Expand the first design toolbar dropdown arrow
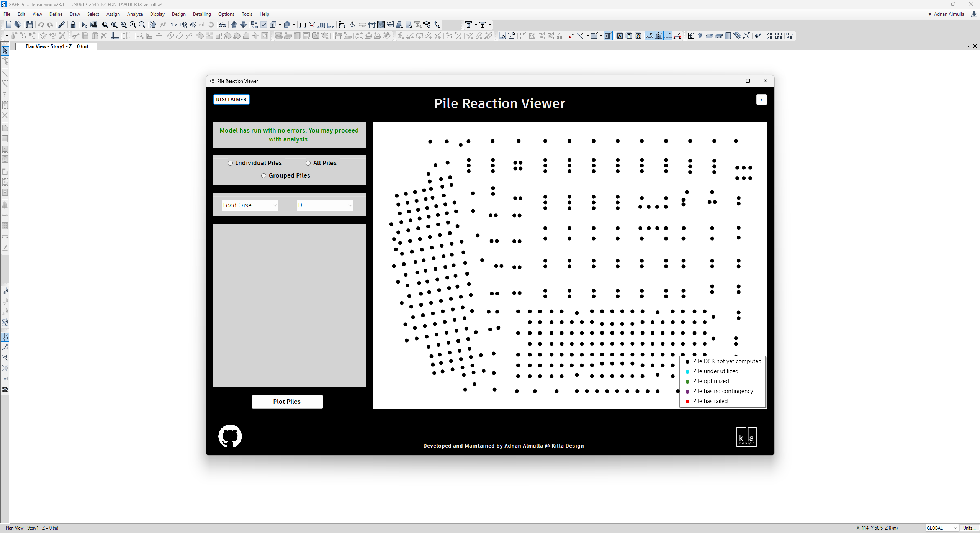This screenshot has width=980, height=533. (476, 25)
